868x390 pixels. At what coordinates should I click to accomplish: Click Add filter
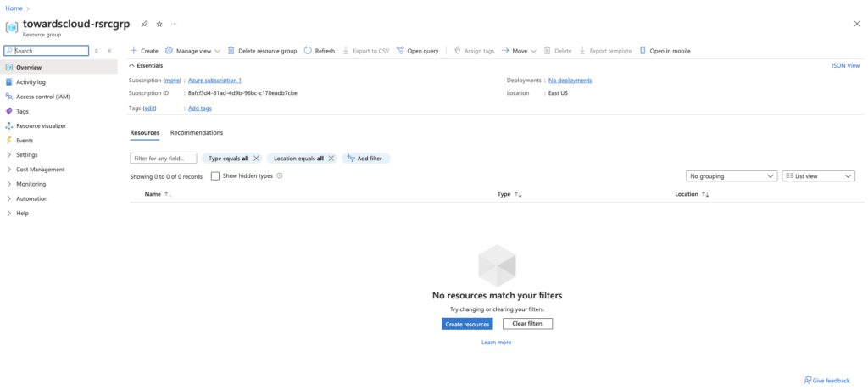point(366,159)
